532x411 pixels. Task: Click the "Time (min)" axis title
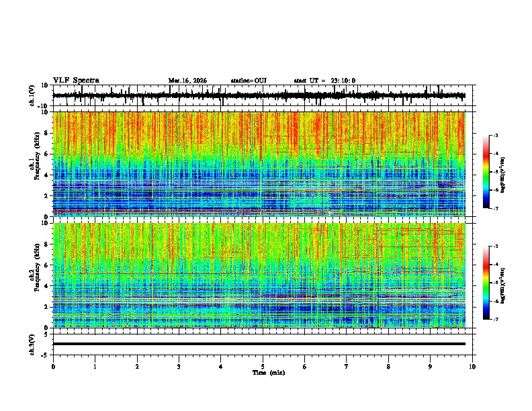coord(269,373)
